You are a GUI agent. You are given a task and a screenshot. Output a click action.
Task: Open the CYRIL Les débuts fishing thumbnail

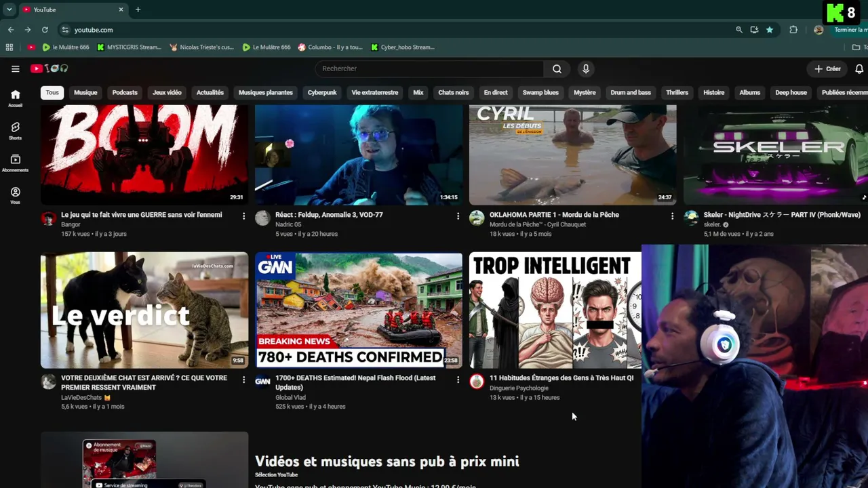(x=573, y=155)
